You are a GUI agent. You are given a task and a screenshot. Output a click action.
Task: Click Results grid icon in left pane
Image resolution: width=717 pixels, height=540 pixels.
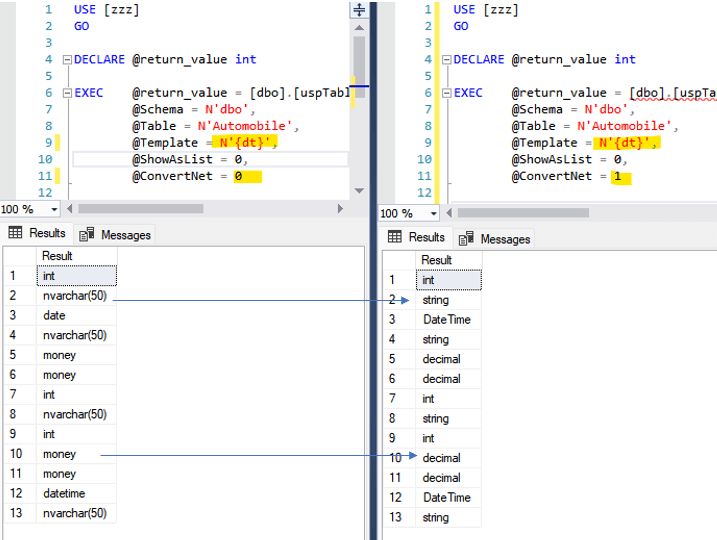(x=15, y=233)
